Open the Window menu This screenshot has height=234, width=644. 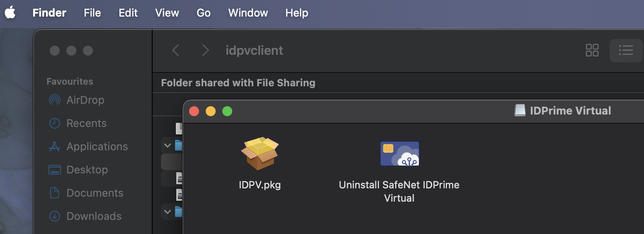(x=248, y=13)
